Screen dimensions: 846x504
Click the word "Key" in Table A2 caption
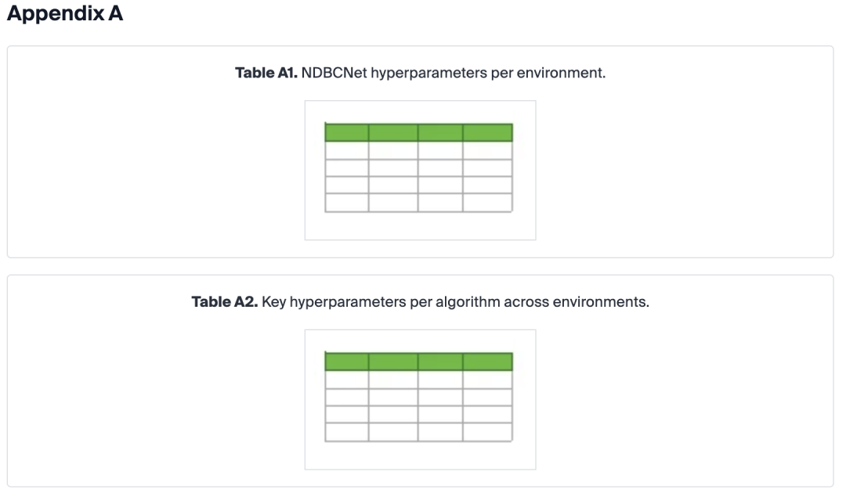[274, 302]
